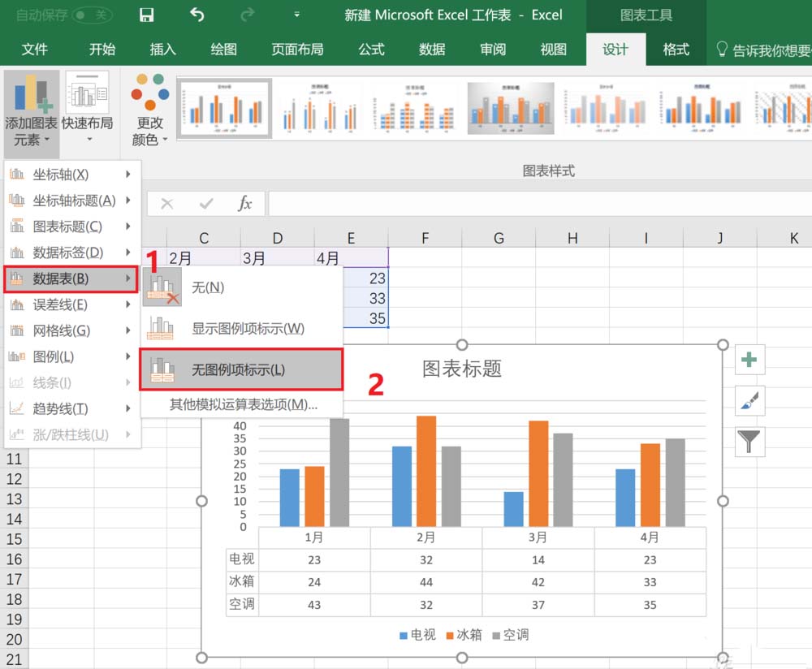The image size is (812, 669).
Task: Click the paintbrush Chart Styles button
Action: 749,401
